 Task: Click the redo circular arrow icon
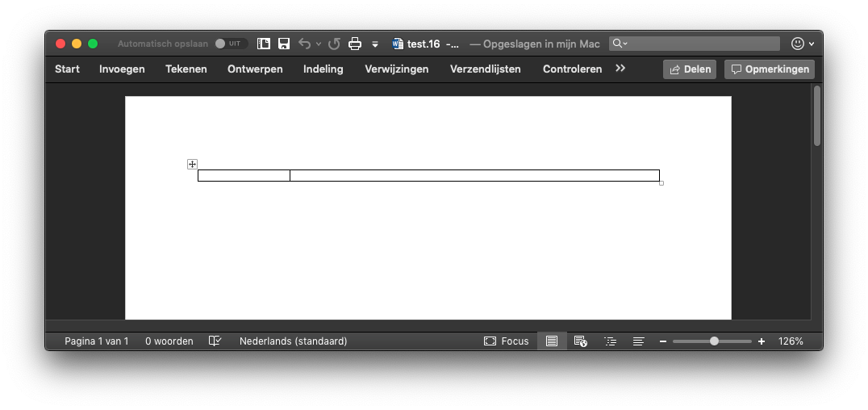click(334, 44)
